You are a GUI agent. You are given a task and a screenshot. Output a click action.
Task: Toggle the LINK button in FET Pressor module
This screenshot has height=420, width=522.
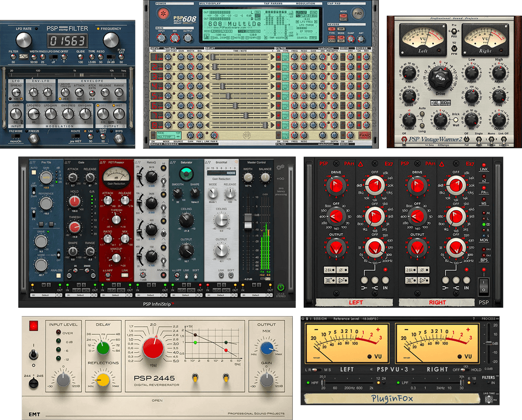click(124, 275)
